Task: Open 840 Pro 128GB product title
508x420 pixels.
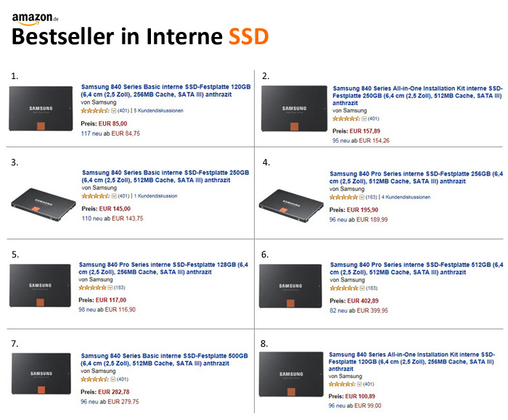Action: coord(163,268)
